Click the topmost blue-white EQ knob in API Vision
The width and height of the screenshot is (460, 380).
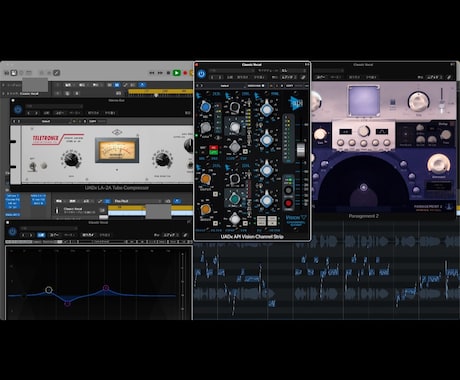pyautogui.click(x=267, y=109)
